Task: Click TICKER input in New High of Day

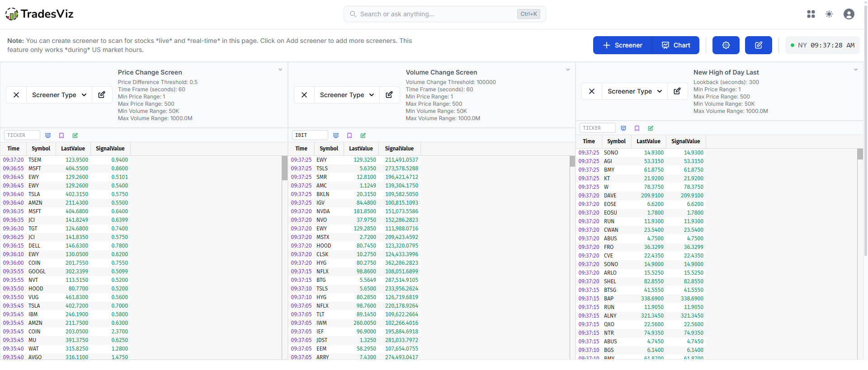Action: (x=598, y=128)
